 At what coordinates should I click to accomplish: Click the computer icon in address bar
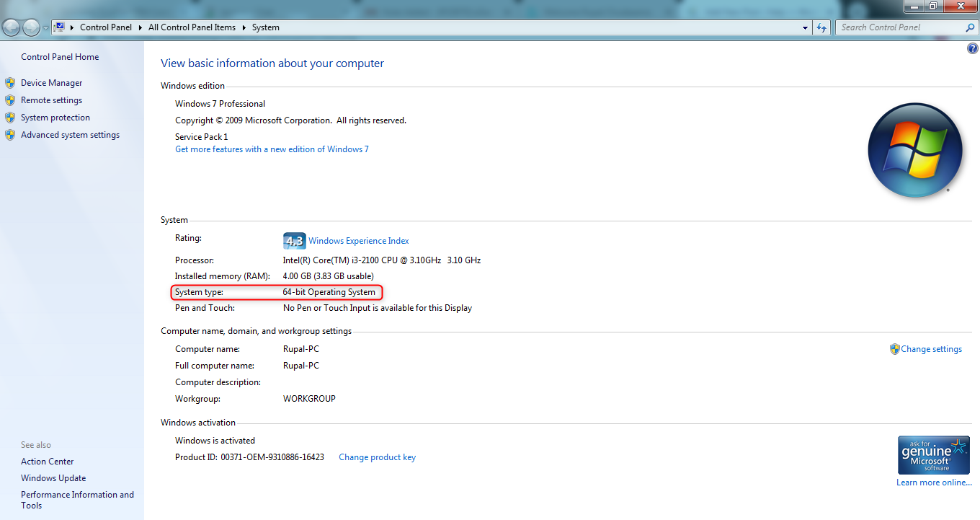point(60,27)
